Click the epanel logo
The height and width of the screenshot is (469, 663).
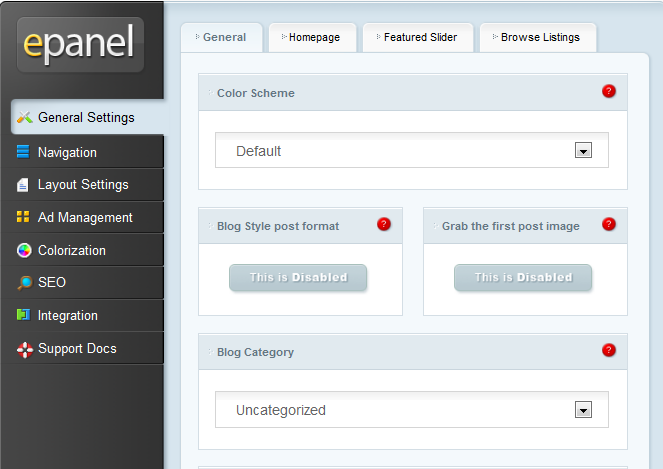(x=80, y=44)
